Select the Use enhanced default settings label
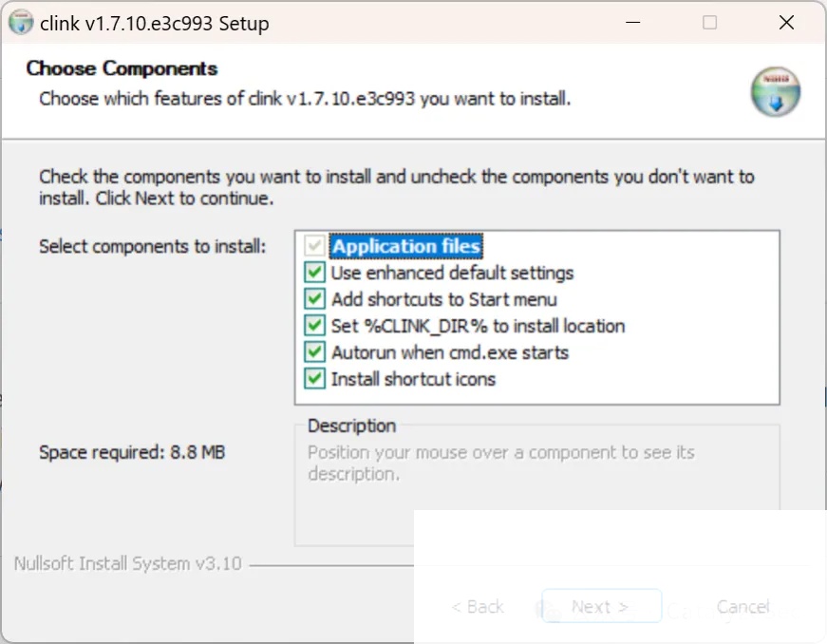 point(452,273)
